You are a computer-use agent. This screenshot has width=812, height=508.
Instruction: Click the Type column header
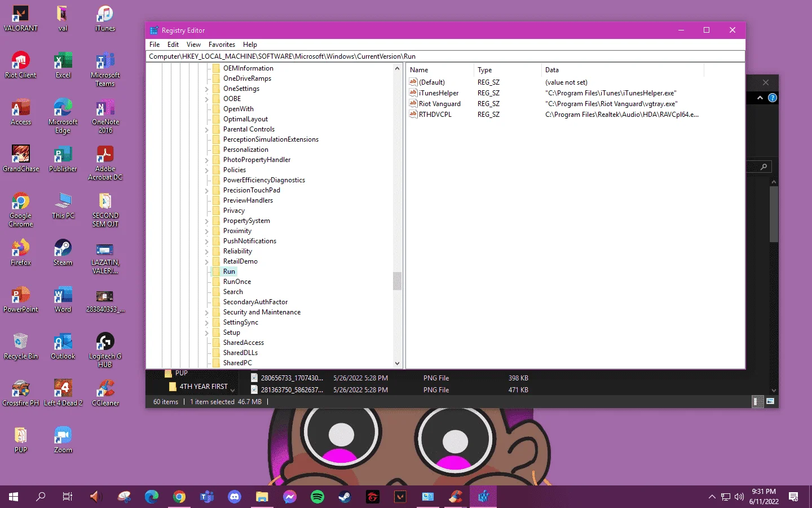(x=507, y=70)
